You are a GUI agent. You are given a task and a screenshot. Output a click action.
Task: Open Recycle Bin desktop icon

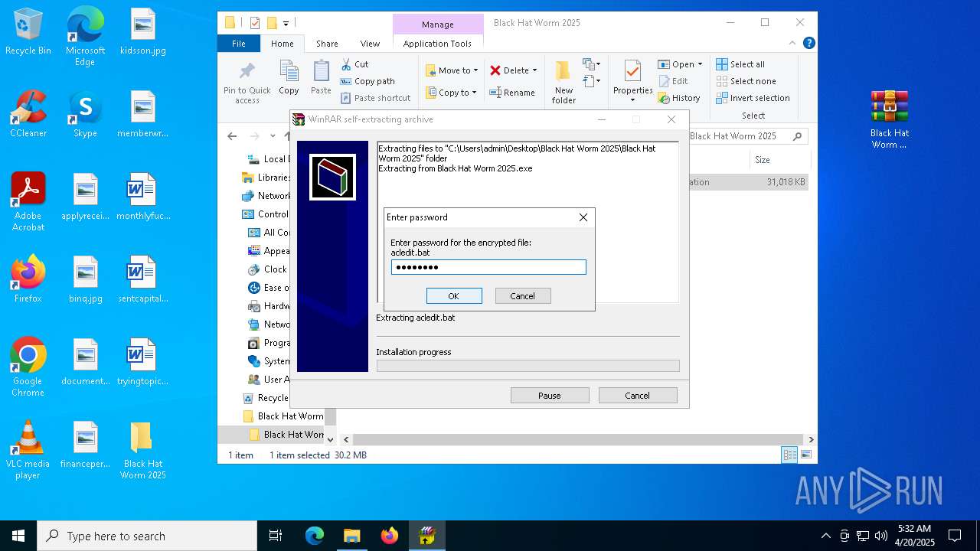pyautogui.click(x=28, y=32)
